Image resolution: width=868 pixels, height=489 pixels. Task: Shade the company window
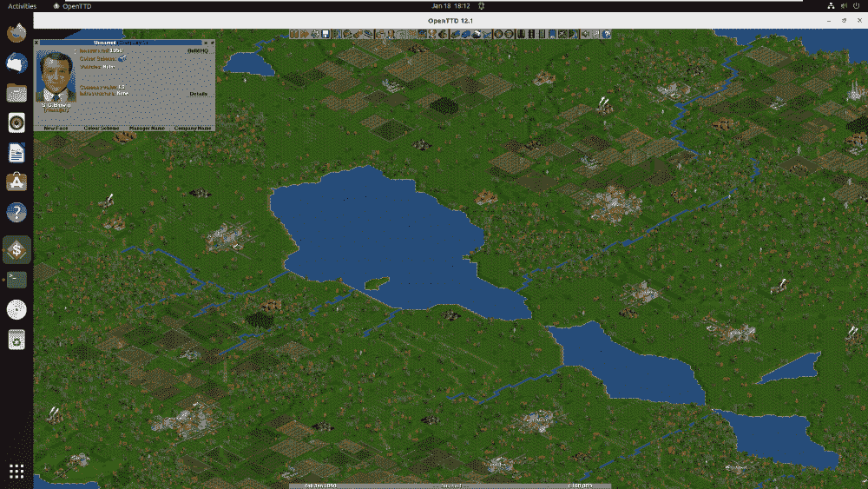206,43
